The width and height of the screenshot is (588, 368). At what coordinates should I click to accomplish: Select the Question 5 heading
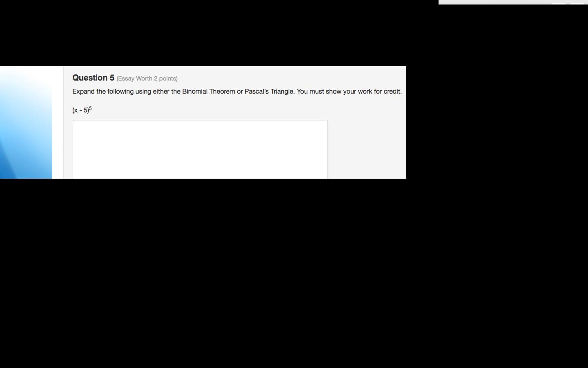tap(93, 78)
